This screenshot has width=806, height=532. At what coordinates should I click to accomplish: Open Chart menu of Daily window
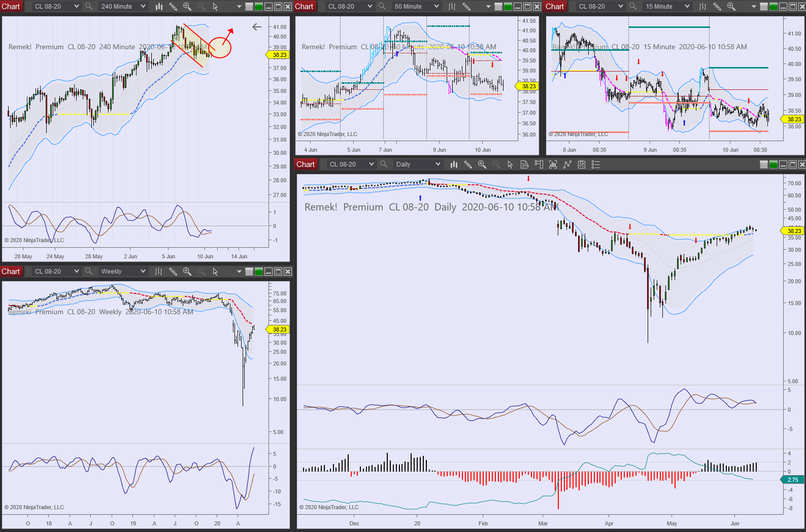pyautogui.click(x=306, y=164)
